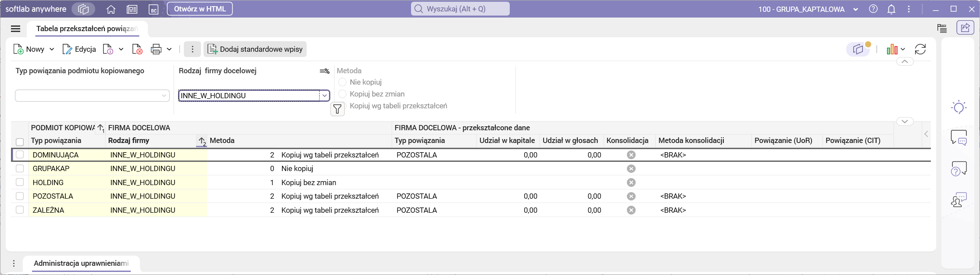The height and width of the screenshot is (275, 980).
Task: Click Otwórz w HTML button
Action: click(x=200, y=9)
